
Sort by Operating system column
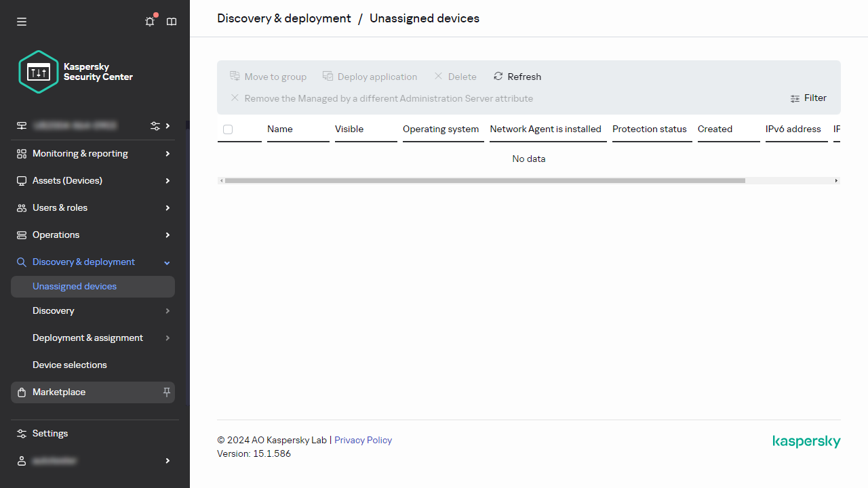click(441, 129)
